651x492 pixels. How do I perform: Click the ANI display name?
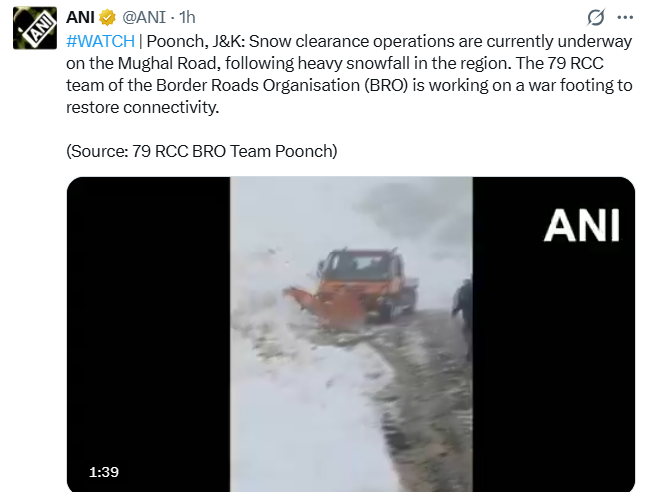81,17
